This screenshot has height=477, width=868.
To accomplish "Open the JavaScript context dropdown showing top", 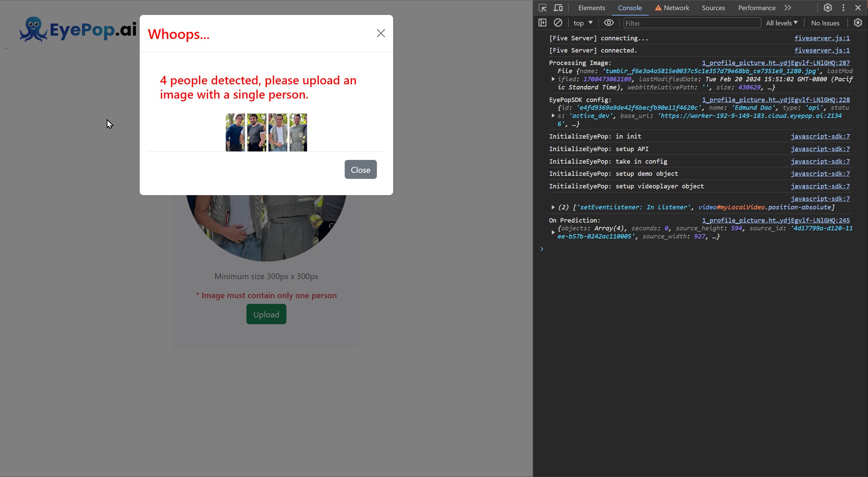I will click(582, 23).
